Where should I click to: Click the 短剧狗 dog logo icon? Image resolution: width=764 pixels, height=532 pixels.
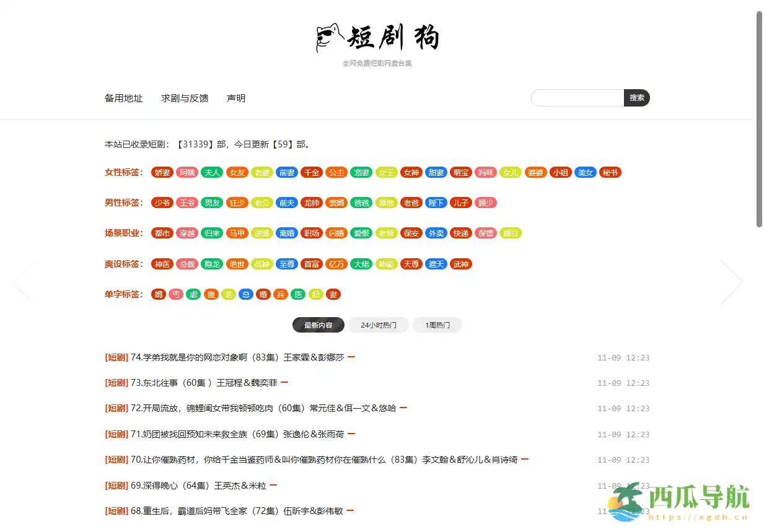[329, 35]
